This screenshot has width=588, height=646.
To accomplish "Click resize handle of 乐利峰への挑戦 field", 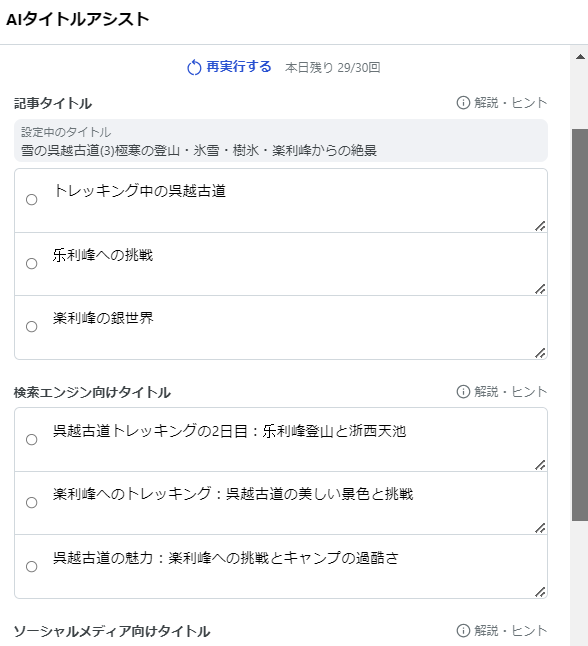I will [540, 289].
